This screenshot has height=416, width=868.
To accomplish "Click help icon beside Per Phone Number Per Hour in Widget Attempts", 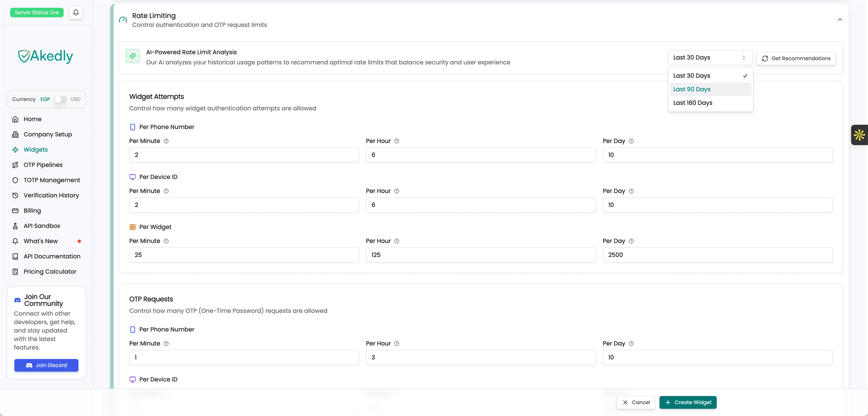I will click(397, 141).
